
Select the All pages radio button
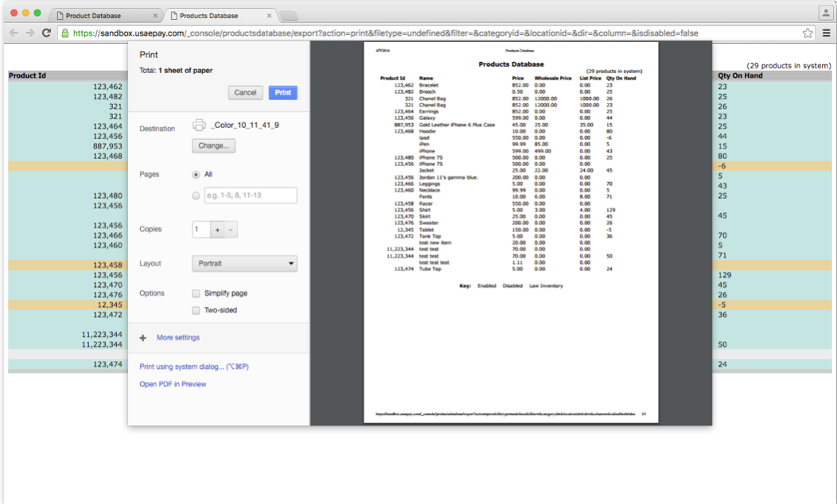click(x=197, y=174)
